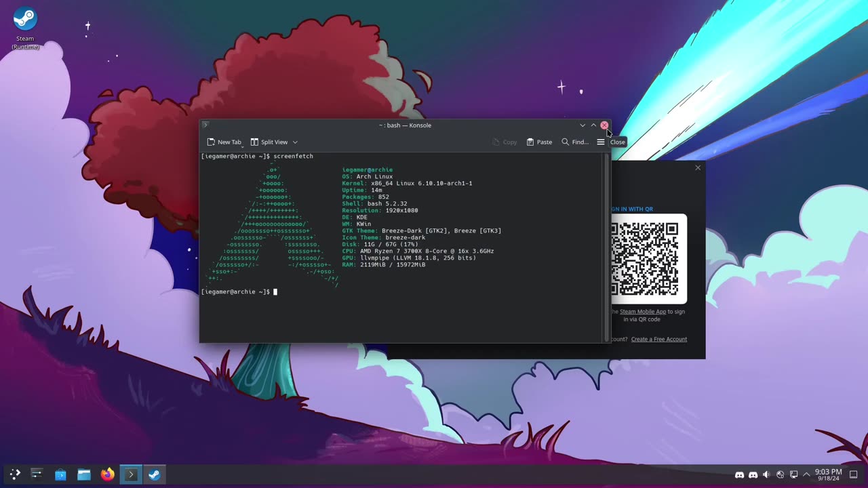
Task: Click the 'CPU: AMD Ryzen 7 3700X' line
Action: (418, 251)
